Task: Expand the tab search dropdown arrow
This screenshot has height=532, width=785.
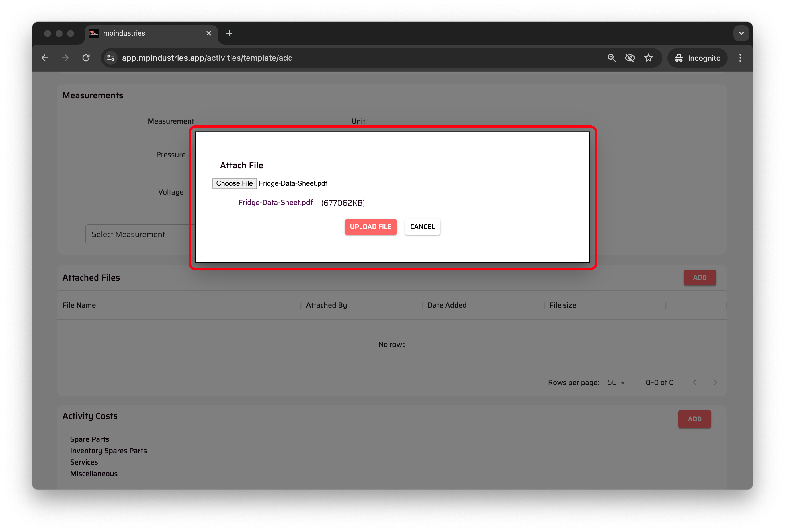Action: coord(741,34)
